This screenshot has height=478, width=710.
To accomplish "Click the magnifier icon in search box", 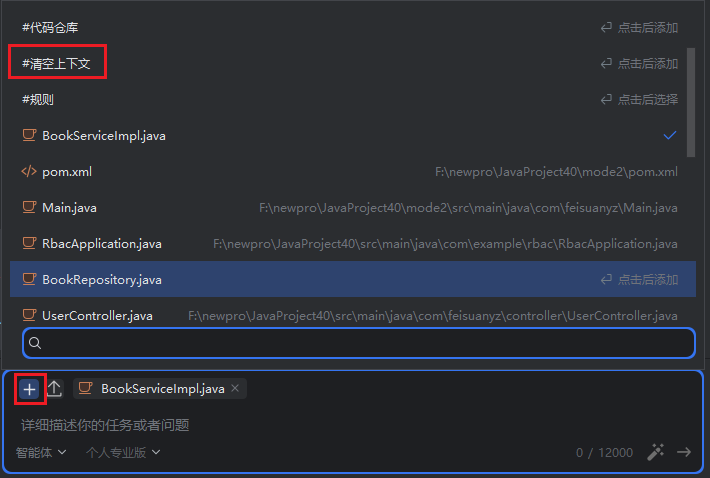I will click(35, 343).
